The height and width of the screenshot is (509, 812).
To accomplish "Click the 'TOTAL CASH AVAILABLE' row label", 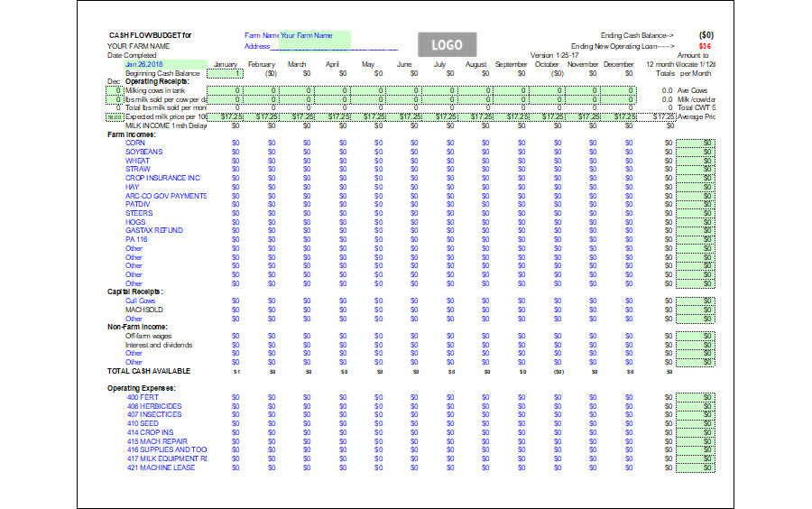I will click(x=149, y=371).
